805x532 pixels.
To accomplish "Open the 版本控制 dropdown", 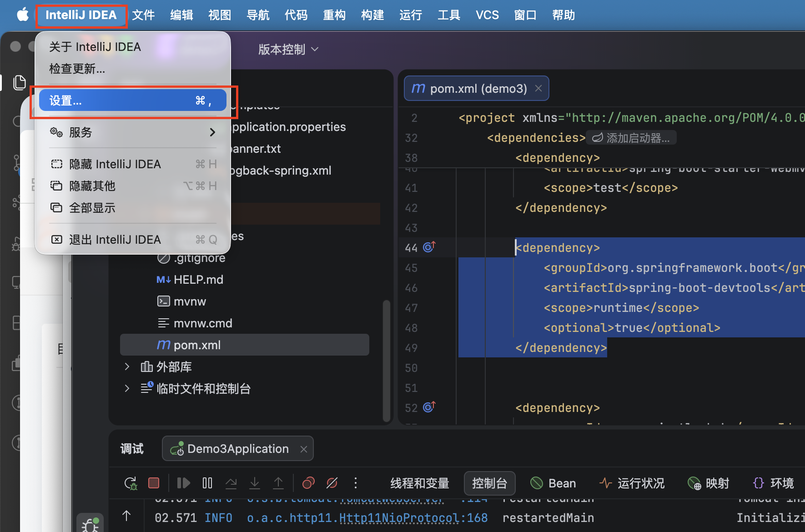I will (x=288, y=49).
